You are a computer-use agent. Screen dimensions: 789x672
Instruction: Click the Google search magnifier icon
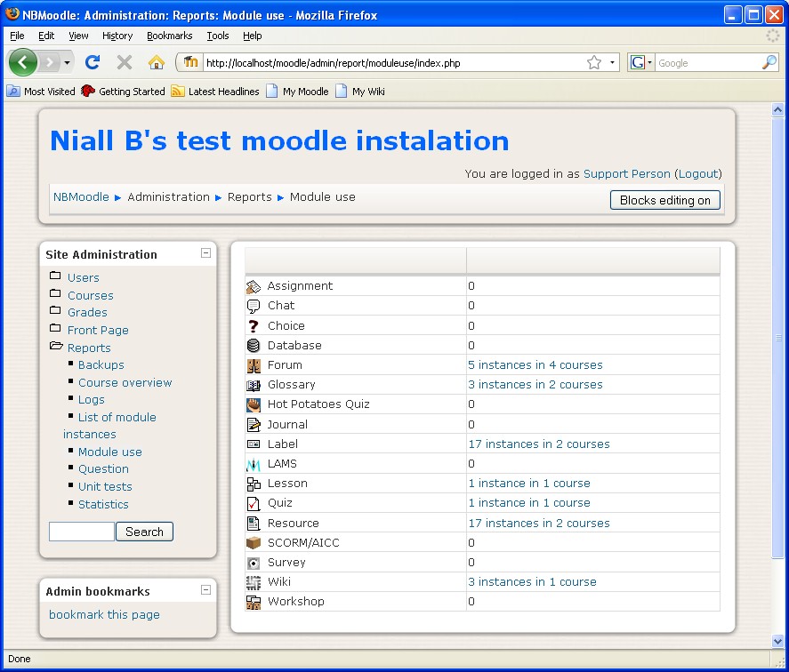point(769,62)
